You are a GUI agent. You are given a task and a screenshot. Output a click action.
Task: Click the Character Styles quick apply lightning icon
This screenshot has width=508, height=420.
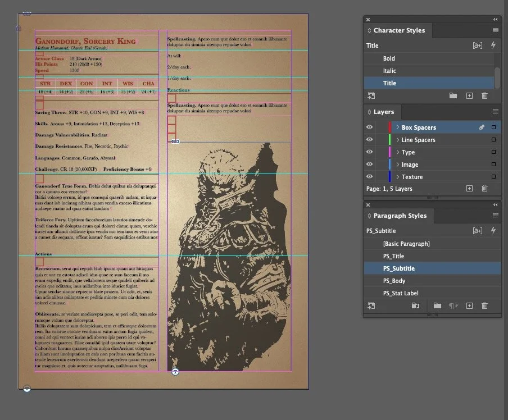493,45
